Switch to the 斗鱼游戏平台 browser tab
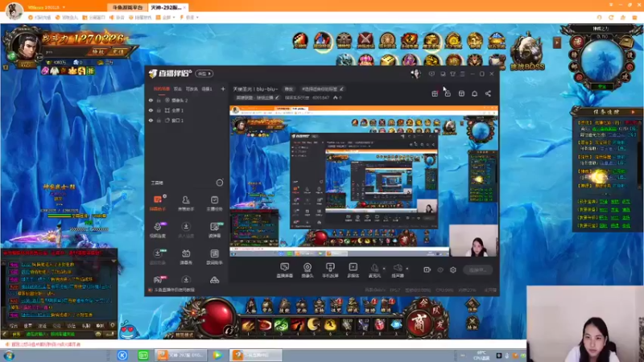This screenshot has height=362, width=644. pos(127,7)
